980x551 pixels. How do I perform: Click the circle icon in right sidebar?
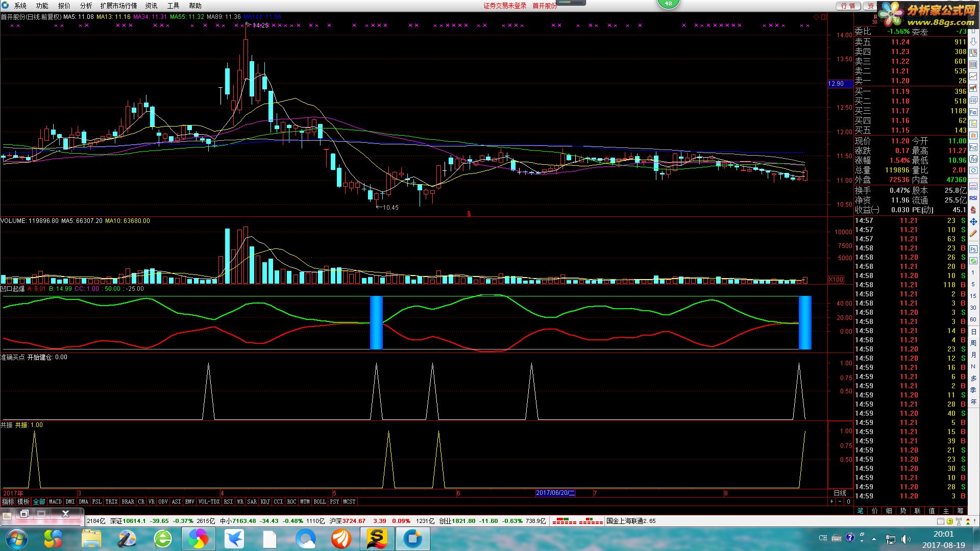973,170
